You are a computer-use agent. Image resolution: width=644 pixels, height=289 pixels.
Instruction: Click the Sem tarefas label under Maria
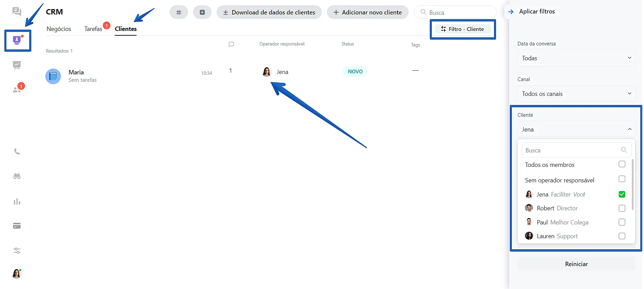pyautogui.click(x=82, y=80)
